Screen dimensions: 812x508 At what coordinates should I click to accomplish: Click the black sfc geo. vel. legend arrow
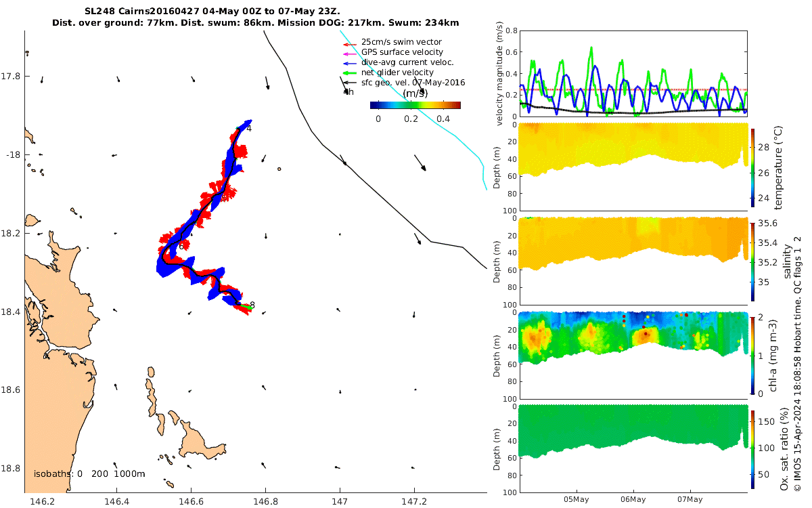point(350,83)
